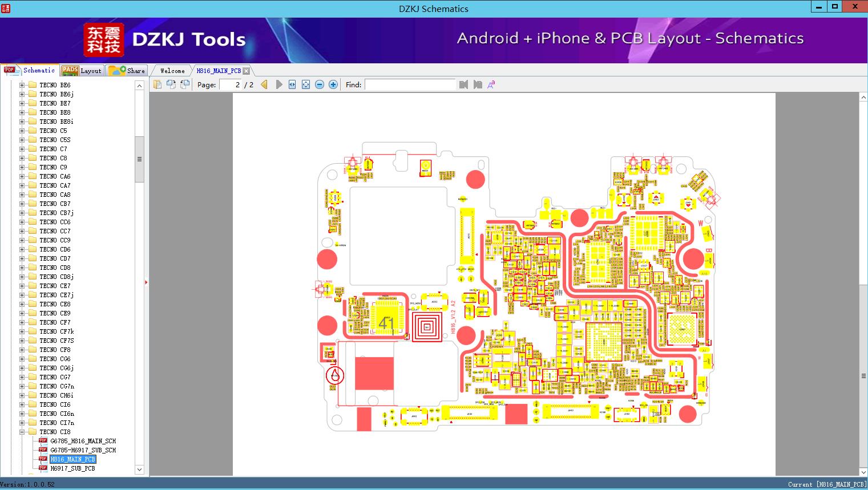This screenshot has width=868, height=490.
Task: Toggle match case search icon
Action: (491, 84)
